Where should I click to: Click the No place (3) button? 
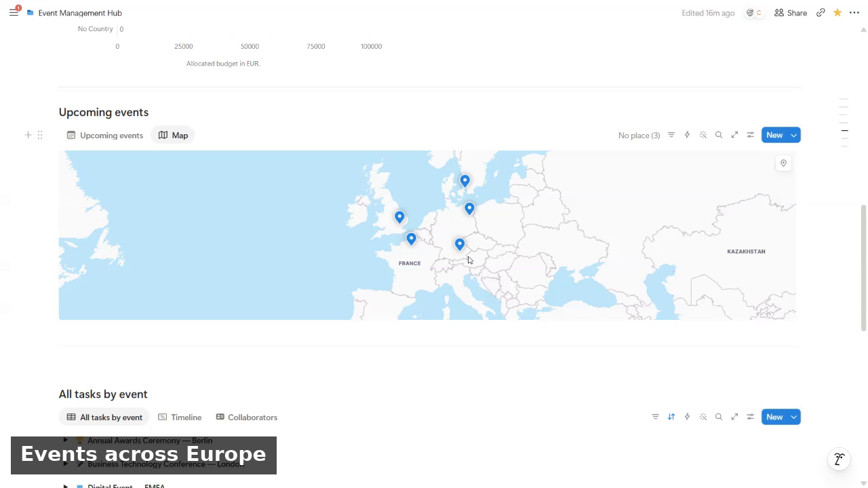[x=639, y=135]
